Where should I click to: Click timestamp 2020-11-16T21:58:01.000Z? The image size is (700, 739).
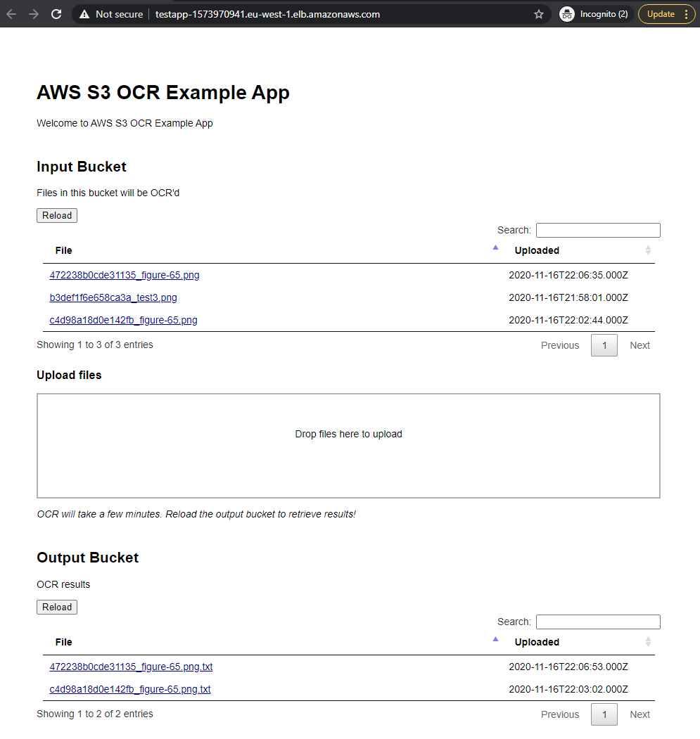568,297
